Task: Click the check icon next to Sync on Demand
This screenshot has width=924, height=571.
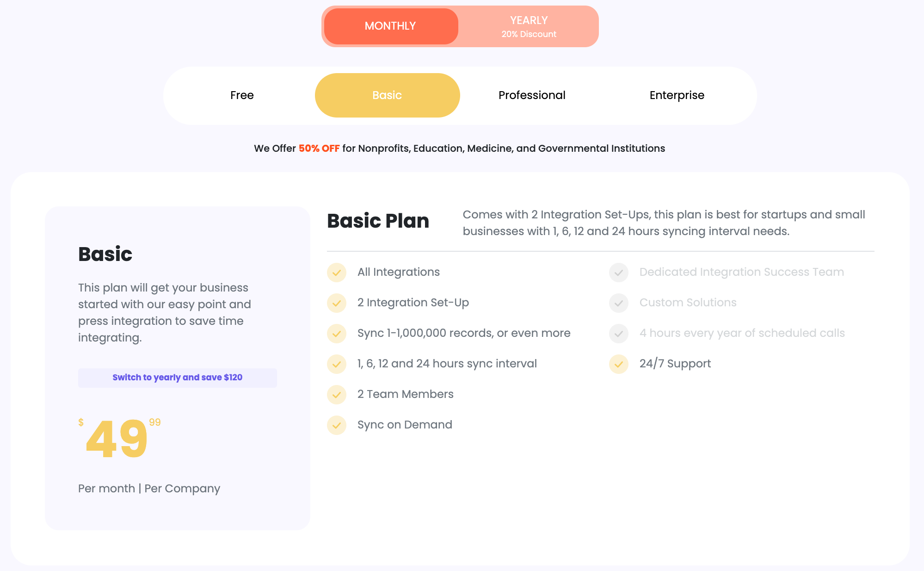Action: click(337, 425)
